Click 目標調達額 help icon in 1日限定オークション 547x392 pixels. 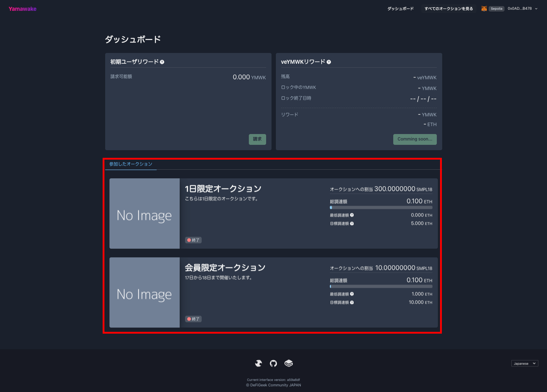[352, 224]
